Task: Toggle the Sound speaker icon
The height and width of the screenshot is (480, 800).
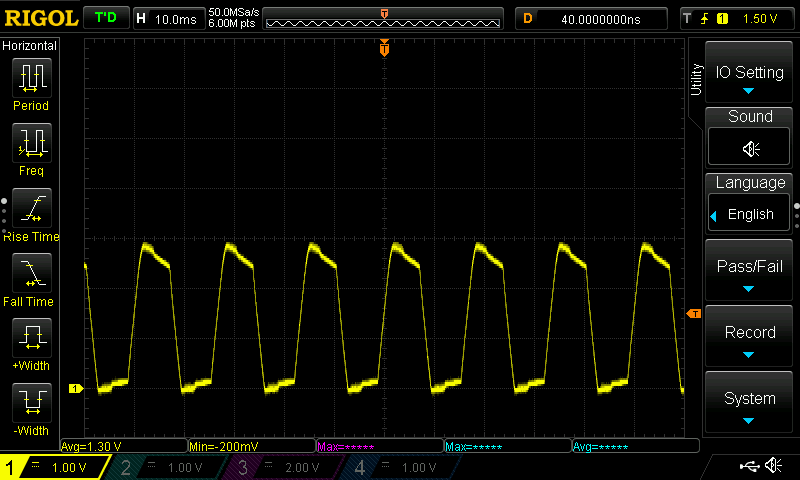Action: click(x=750, y=149)
